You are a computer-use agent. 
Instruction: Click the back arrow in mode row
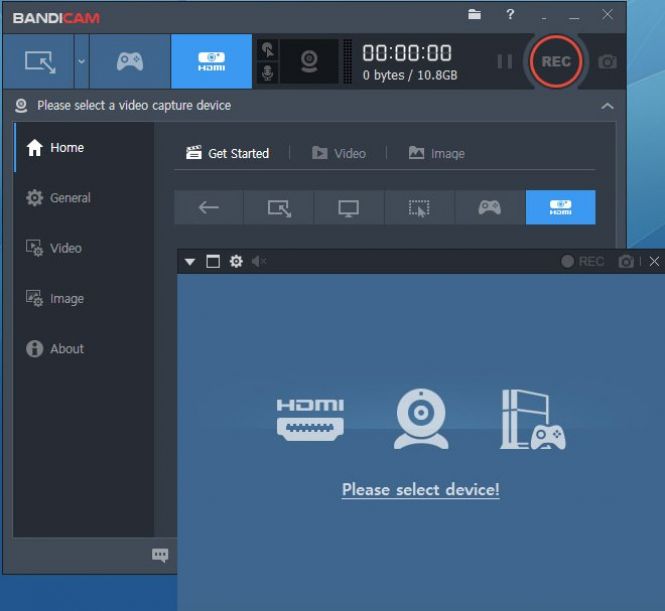(x=209, y=208)
